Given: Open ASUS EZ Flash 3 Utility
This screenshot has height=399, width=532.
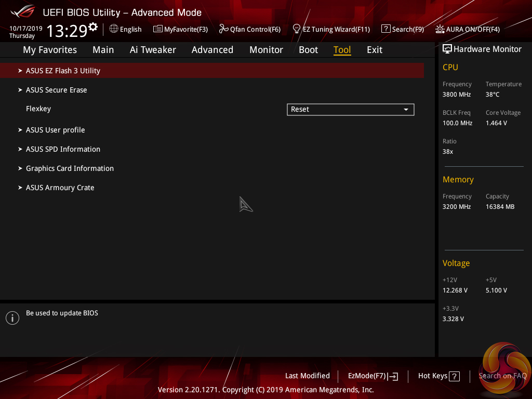Looking at the screenshot, I should [x=212, y=71].
